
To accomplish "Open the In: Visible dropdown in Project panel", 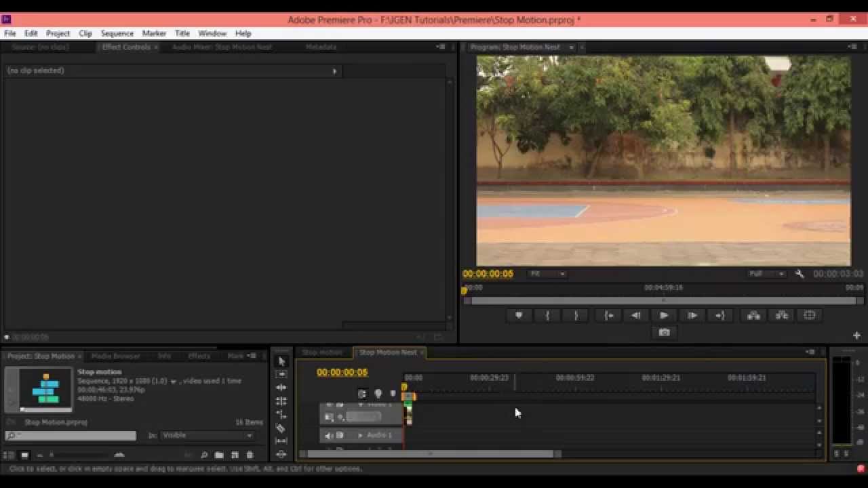I will pyautogui.click(x=207, y=435).
